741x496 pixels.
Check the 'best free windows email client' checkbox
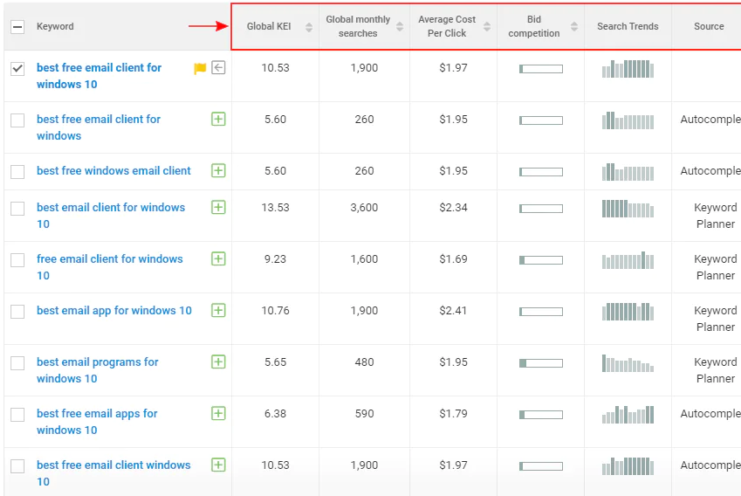[17, 172]
